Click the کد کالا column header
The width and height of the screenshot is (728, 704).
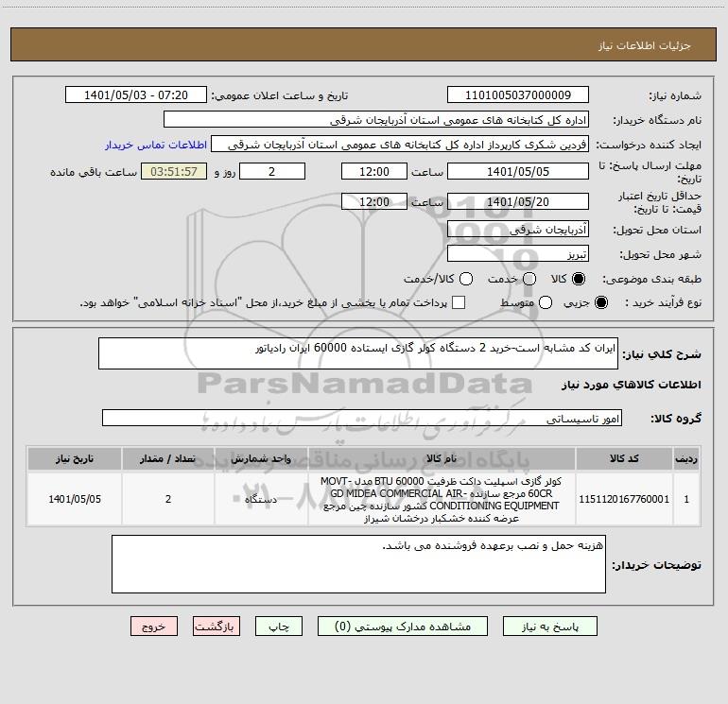point(624,459)
